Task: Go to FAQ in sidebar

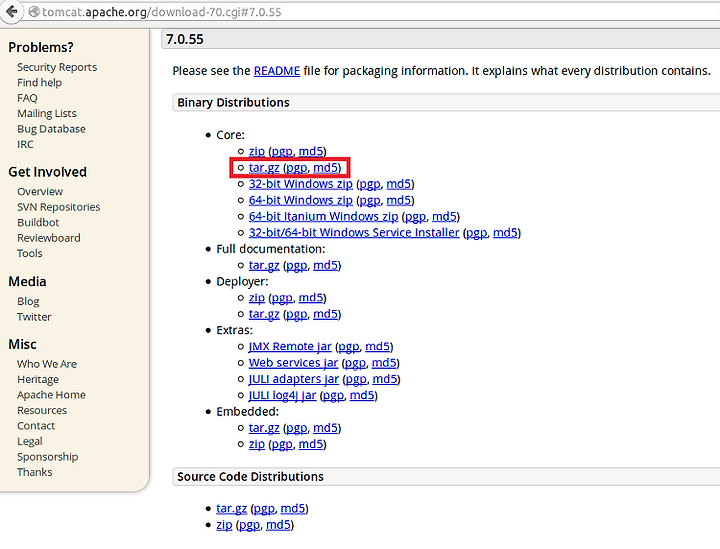Action: coord(27,98)
